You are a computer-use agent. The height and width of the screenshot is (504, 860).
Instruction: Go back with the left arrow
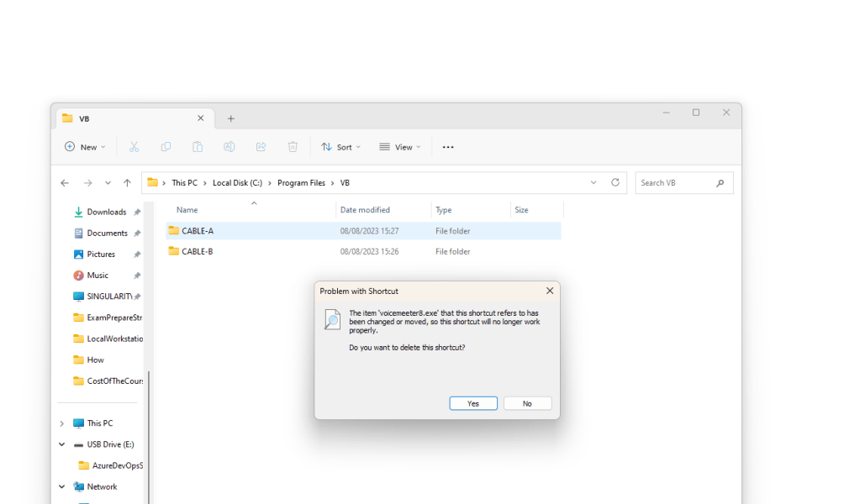tap(65, 183)
